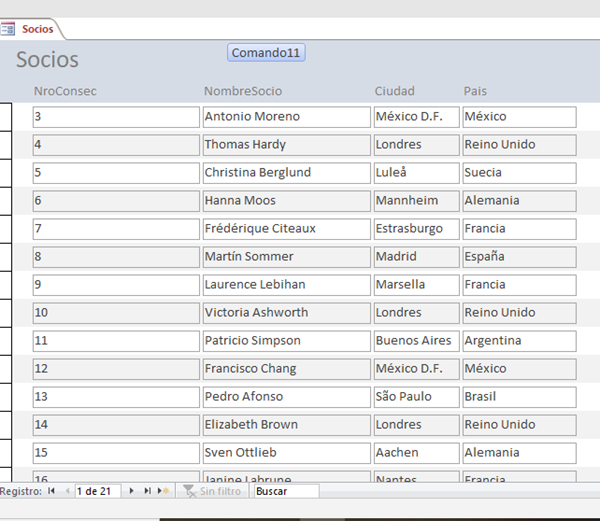
Task: Click the Comando11 button
Action: pyautogui.click(x=266, y=52)
